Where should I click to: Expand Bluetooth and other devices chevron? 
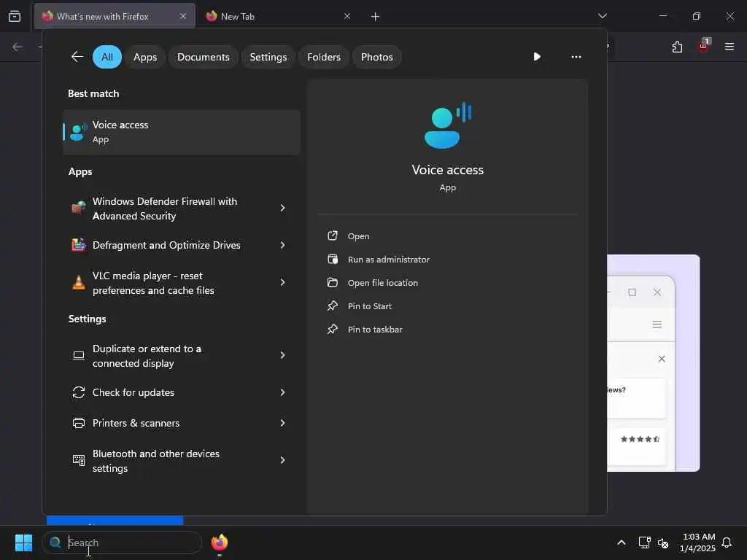(x=282, y=461)
